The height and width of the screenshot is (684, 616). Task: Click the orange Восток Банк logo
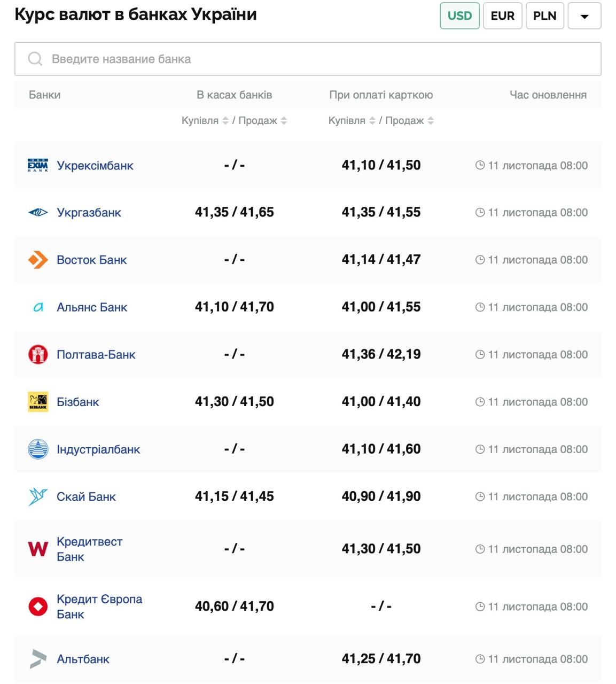click(38, 260)
